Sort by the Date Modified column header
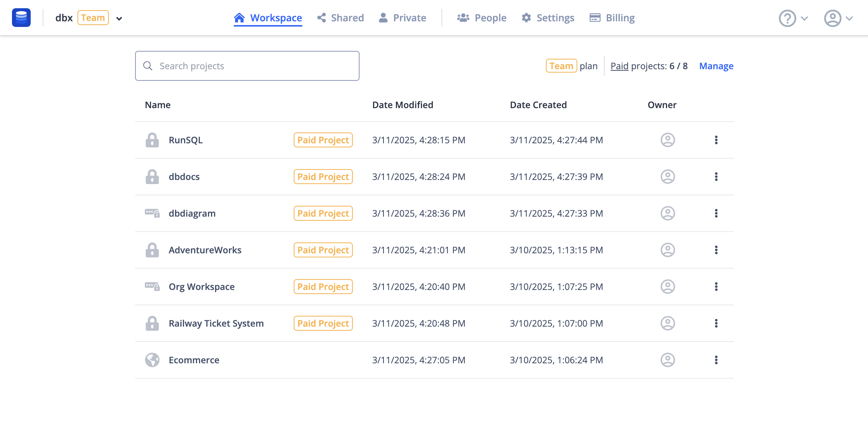868x437 pixels. point(403,105)
